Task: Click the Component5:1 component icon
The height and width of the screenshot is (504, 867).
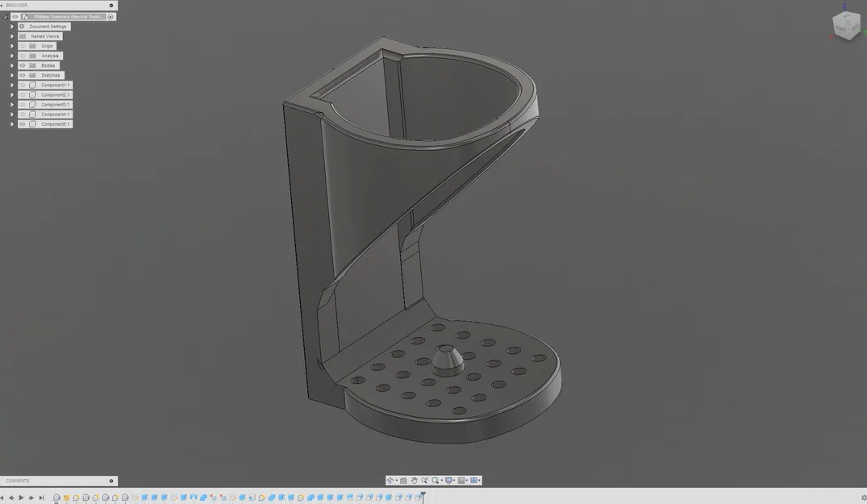Action: [x=32, y=124]
